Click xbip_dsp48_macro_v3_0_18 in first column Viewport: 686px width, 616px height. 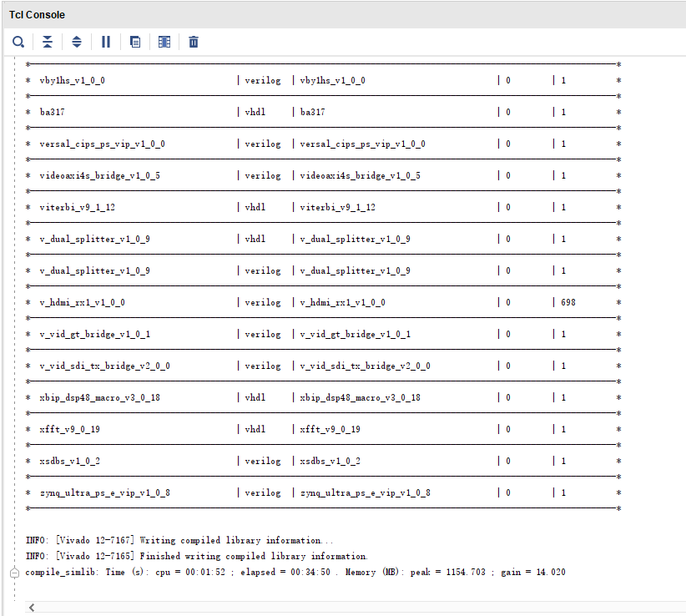tap(100, 397)
